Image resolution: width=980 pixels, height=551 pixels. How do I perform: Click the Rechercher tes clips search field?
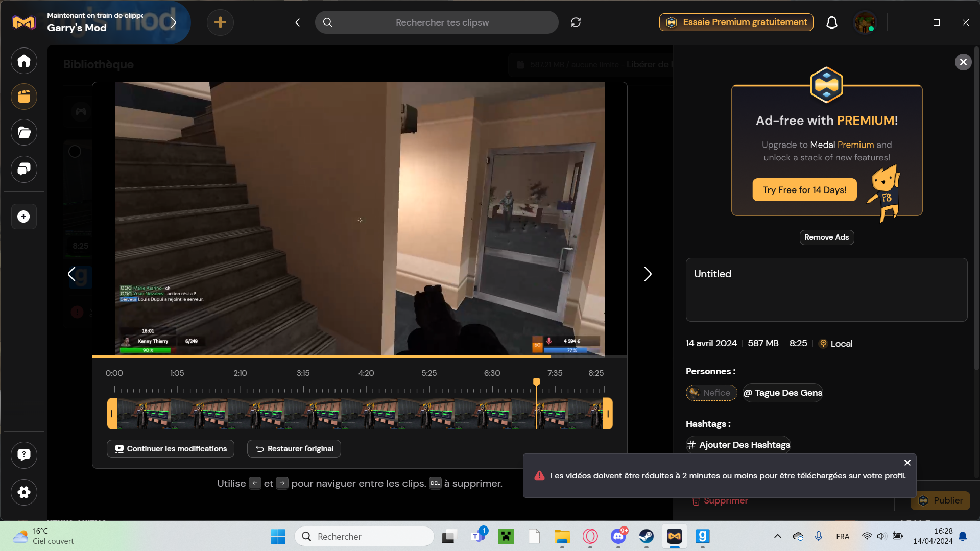pyautogui.click(x=437, y=22)
